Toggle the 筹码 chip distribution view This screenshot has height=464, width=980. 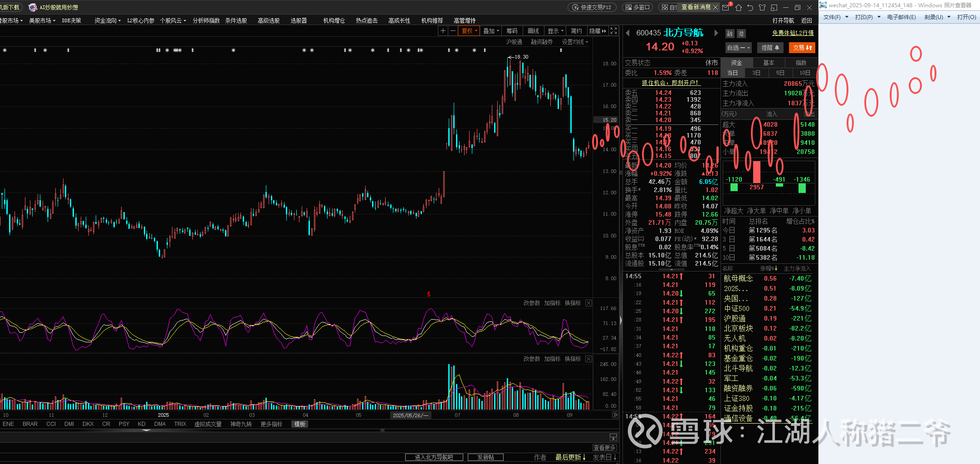[x=512, y=31]
